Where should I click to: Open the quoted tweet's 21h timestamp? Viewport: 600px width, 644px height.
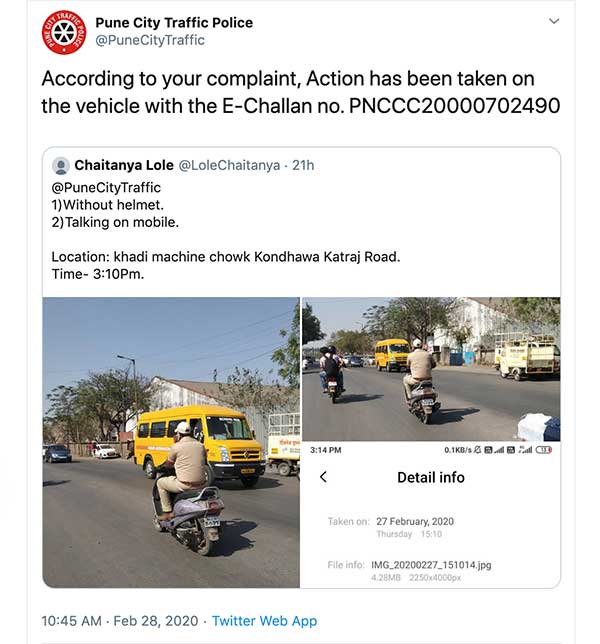click(x=303, y=165)
